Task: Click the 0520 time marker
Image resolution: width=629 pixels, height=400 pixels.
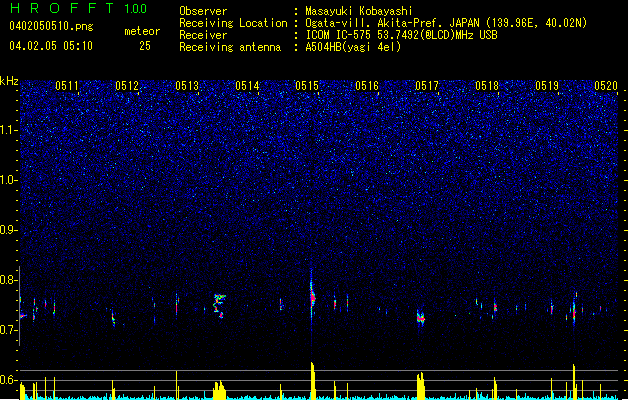Action: pyautogui.click(x=606, y=86)
